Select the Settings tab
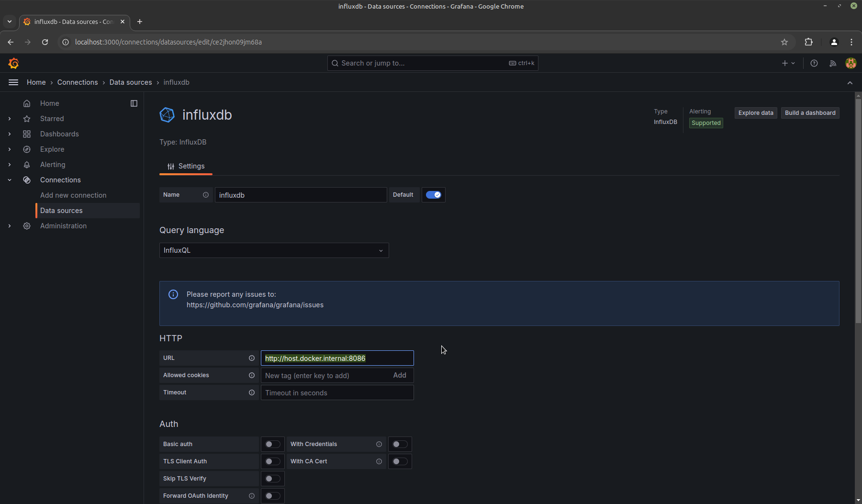Screen dimensions: 862x504 [x=186, y=166]
